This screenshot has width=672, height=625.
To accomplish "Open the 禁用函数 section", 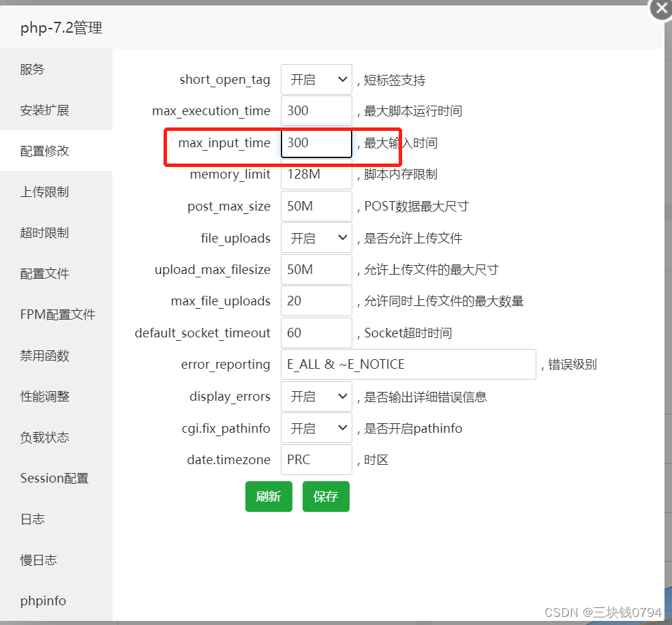I will 42,355.
